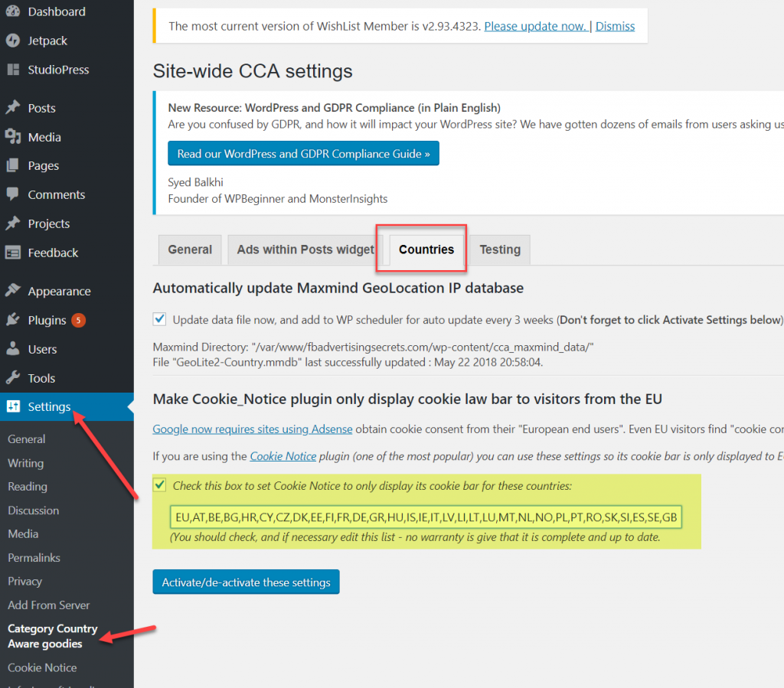Image resolution: width=784 pixels, height=688 pixels.
Task: Click the Please update now link
Action: pyautogui.click(x=535, y=26)
